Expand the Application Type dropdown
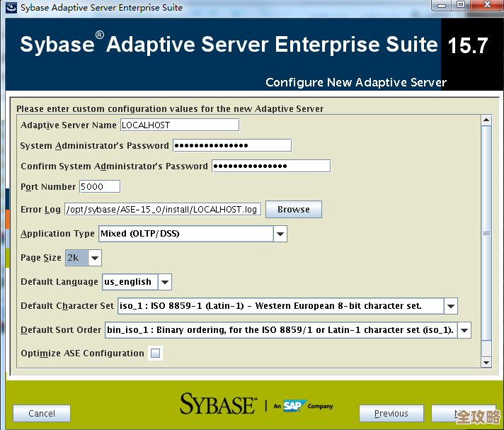 pyautogui.click(x=280, y=234)
